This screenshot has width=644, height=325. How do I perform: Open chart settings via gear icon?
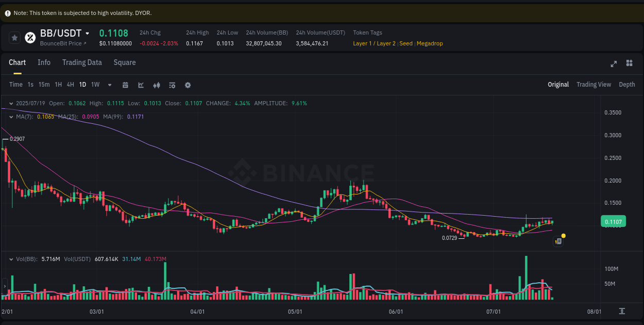(x=188, y=85)
